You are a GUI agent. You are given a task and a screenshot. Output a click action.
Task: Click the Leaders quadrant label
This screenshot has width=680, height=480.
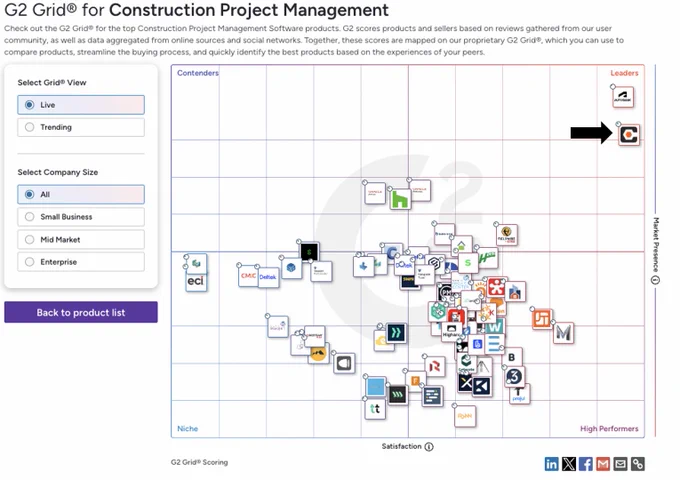624,73
